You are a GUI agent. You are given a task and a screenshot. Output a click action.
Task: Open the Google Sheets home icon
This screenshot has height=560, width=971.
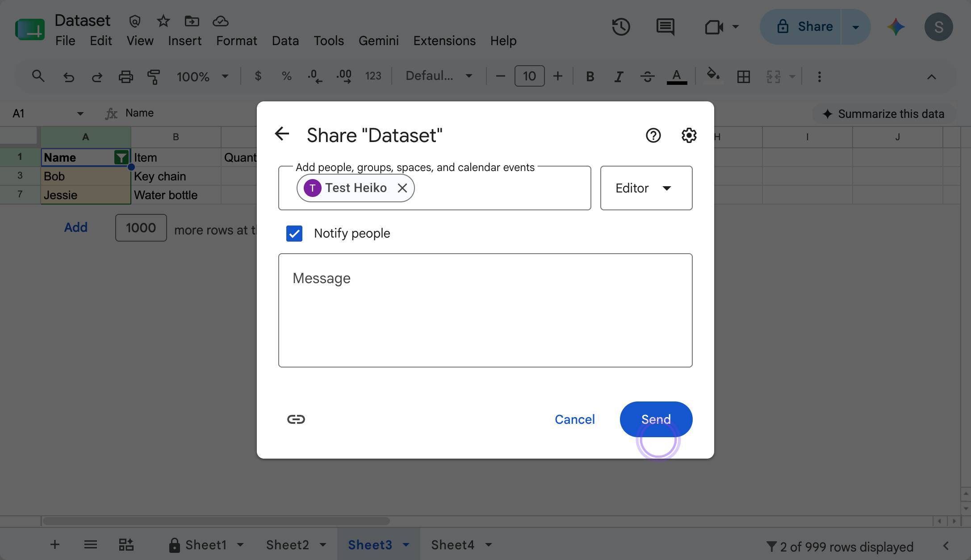[29, 30]
